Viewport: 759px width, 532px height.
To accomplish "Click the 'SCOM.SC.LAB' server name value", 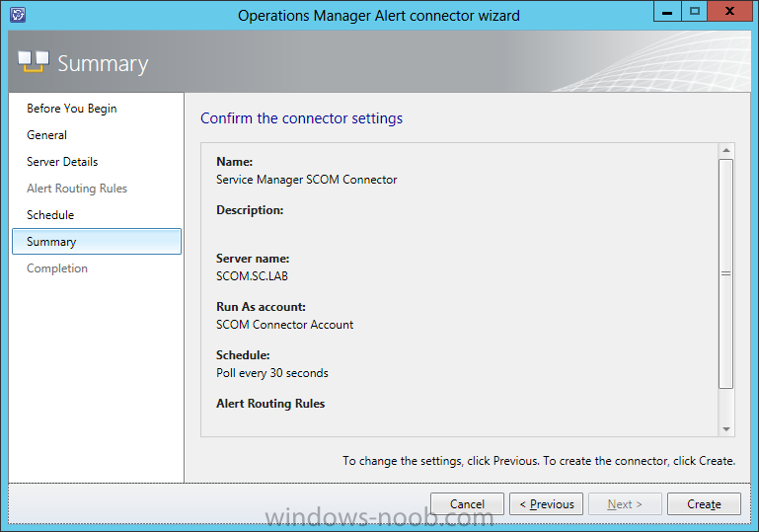I will pos(252,276).
